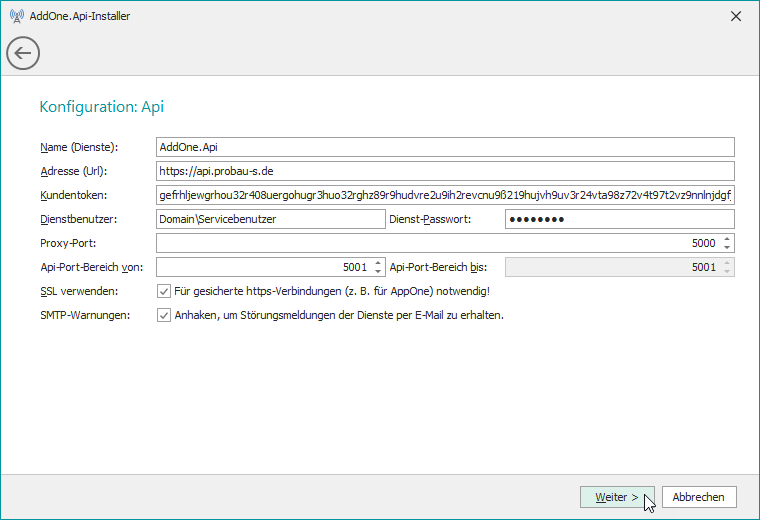The width and height of the screenshot is (760, 520).
Task: Click the Adresse (Url) input field
Action: (x=445, y=171)
